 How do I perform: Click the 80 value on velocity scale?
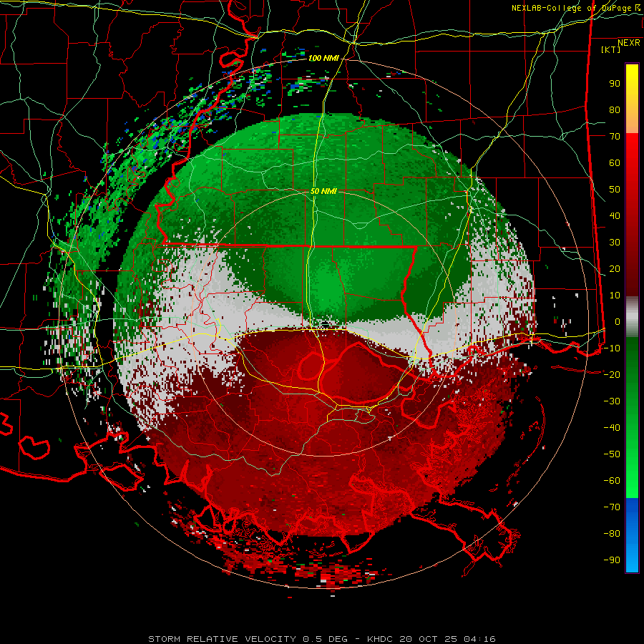pyautogui.click(x=615, y=110)
